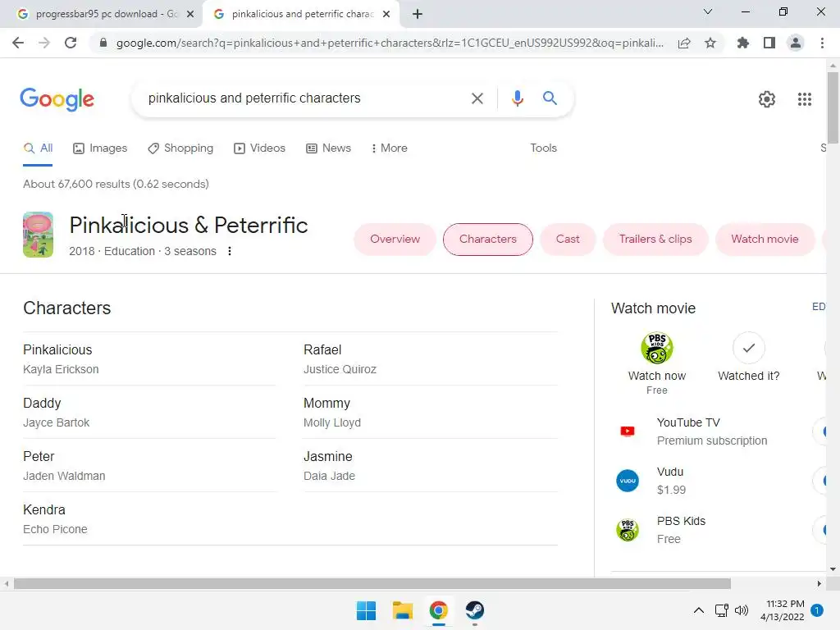Screen dimensions: 840x630
Task: Click in the Google search box
Action: pos(305,98)
